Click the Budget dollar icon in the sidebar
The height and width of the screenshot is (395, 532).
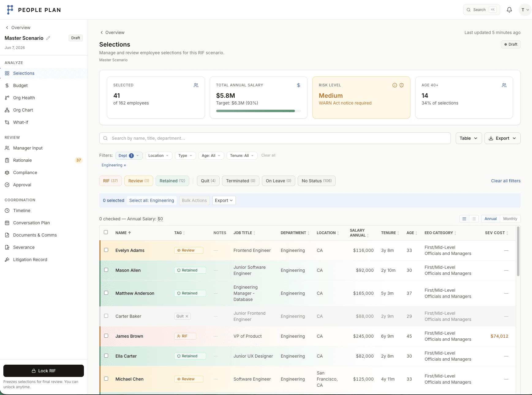pos(7,85)
